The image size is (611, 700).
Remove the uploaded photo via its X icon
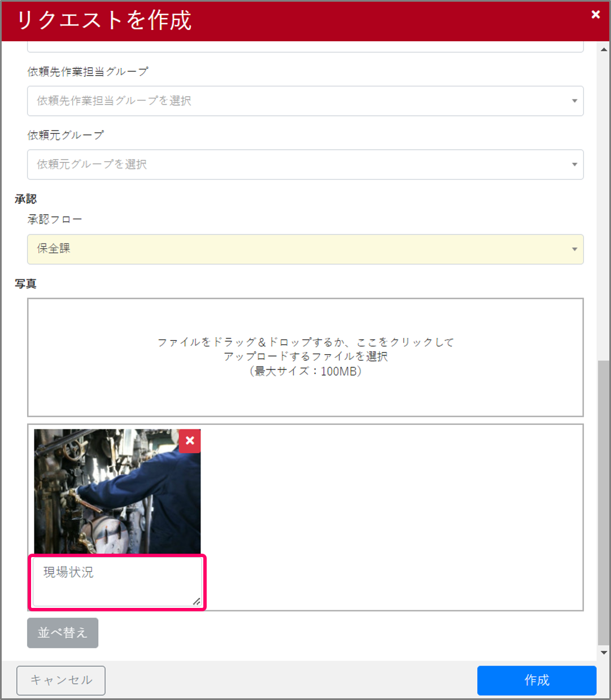coord(190,441)
